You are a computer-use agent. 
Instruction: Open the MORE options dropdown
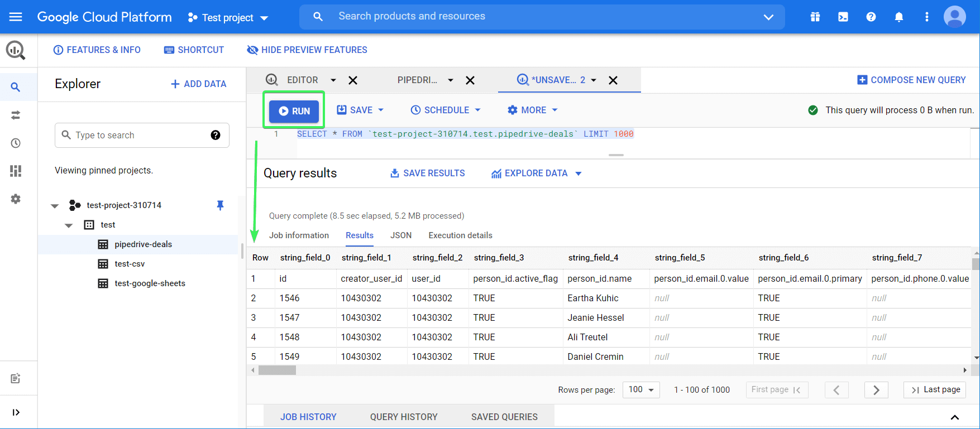[533, 110]
